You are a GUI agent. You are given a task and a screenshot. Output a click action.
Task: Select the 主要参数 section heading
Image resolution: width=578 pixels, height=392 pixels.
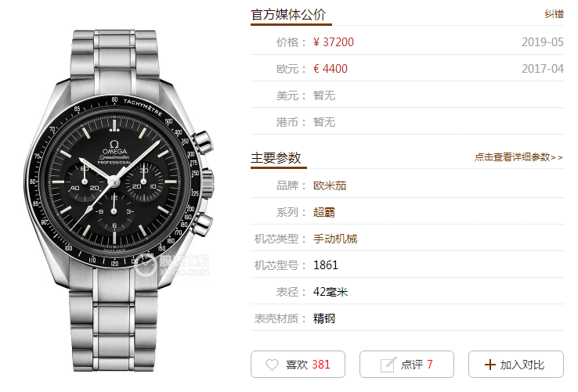coord(276,158)
